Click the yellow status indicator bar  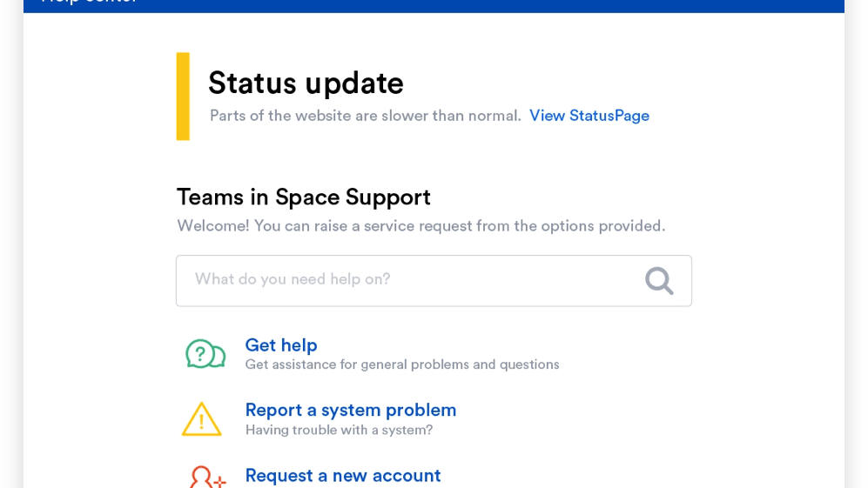(x=183, y=97)
